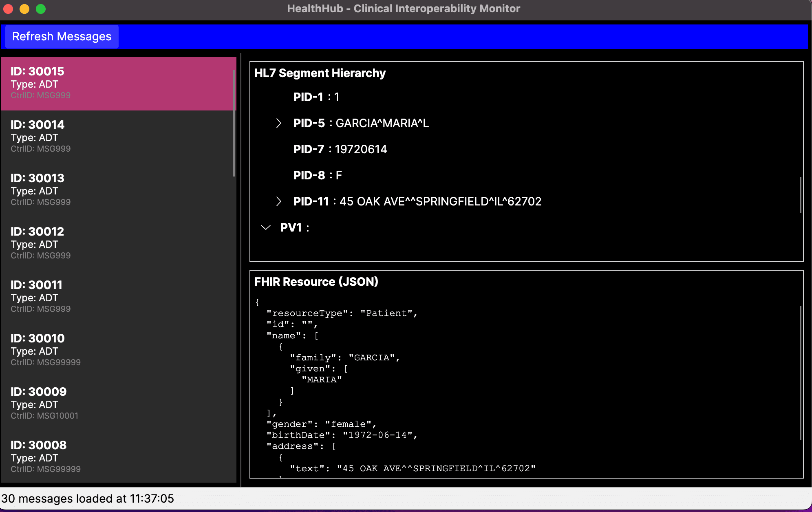Select message ID: 30013
812x512 pixels.
[x=118, y=190]
